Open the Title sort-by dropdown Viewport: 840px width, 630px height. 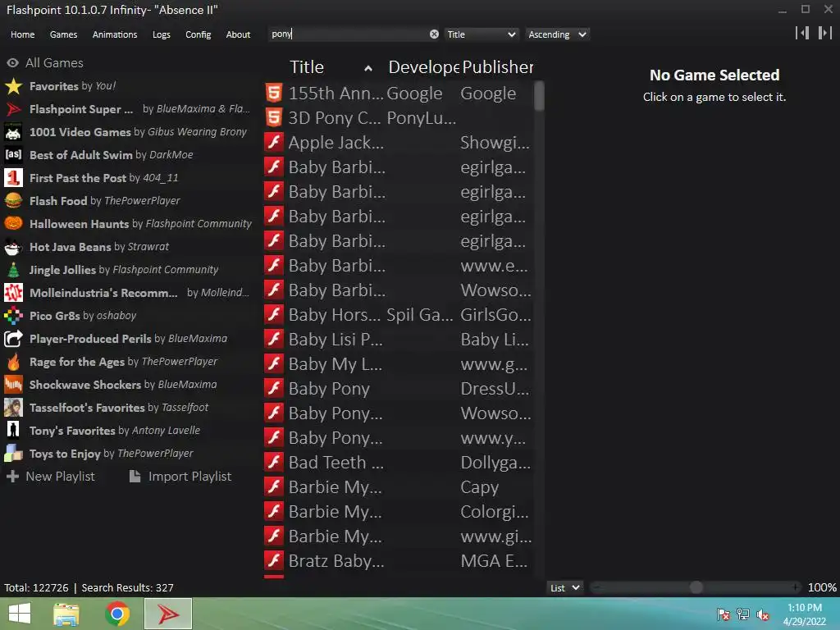(x=481, y=34)
